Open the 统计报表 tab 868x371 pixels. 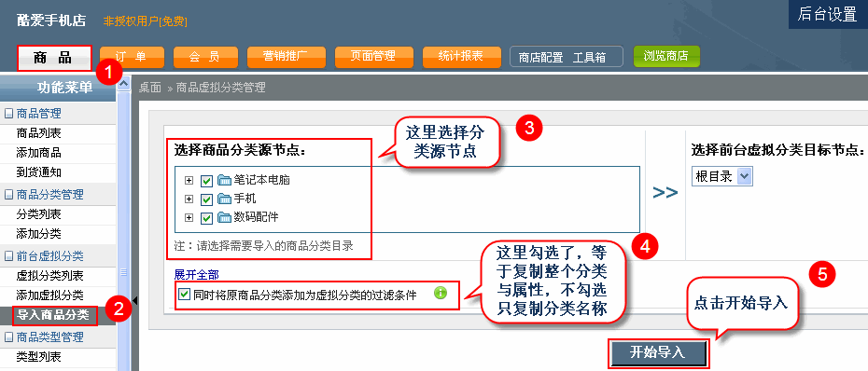click(x=461, y=57)
